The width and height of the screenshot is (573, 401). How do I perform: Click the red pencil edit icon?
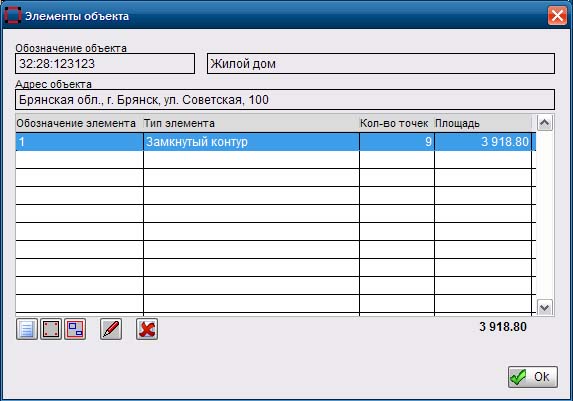[x=111, y=329]
